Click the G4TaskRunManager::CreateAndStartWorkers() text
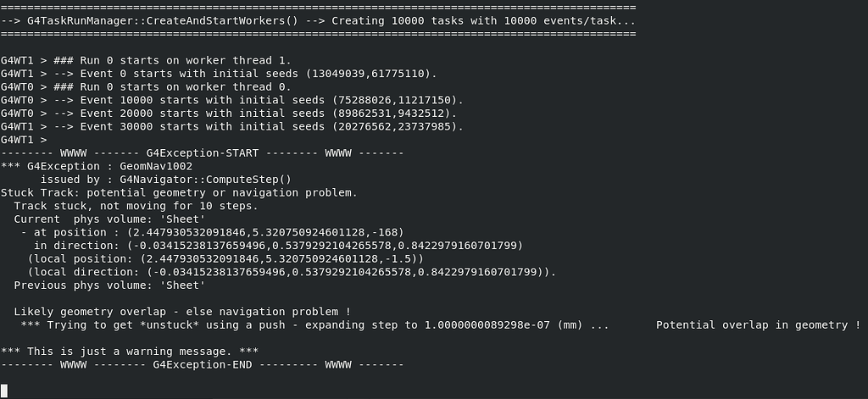This screenshot has height=399, width=868. 132,20
